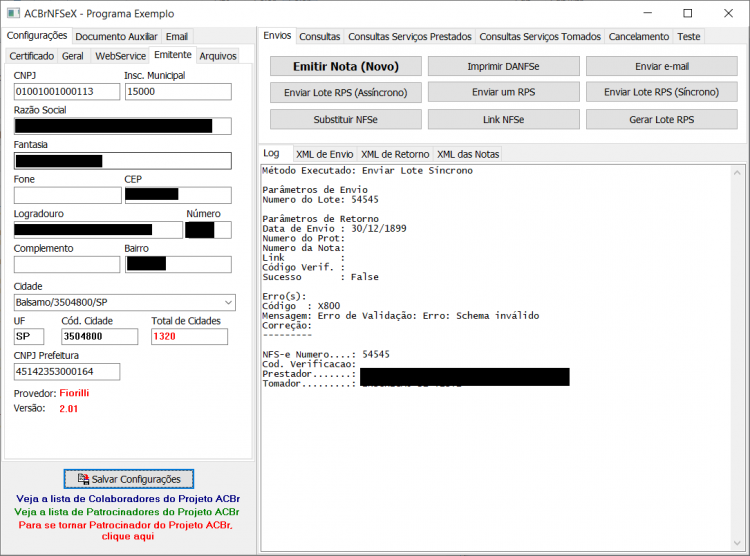Viewport: 750px width, 556px height.
Task: Click the Bairro field
Action: tap(178, 265)
